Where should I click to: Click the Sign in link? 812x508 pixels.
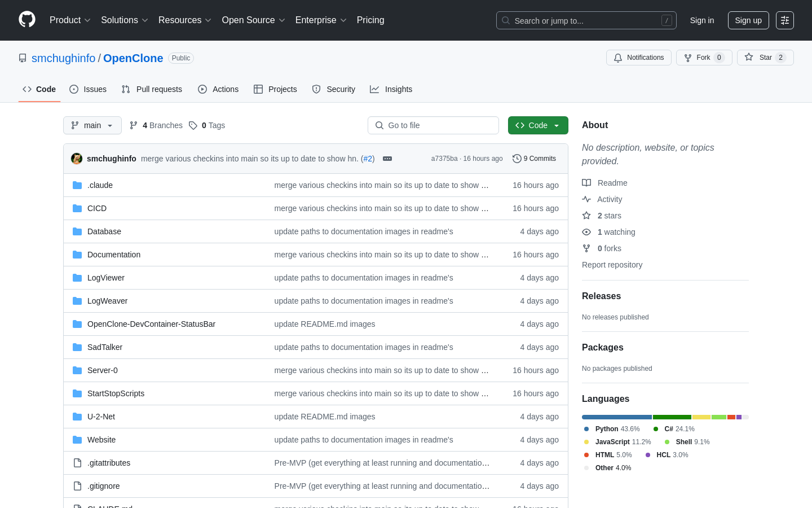click(x=702, y=20)
